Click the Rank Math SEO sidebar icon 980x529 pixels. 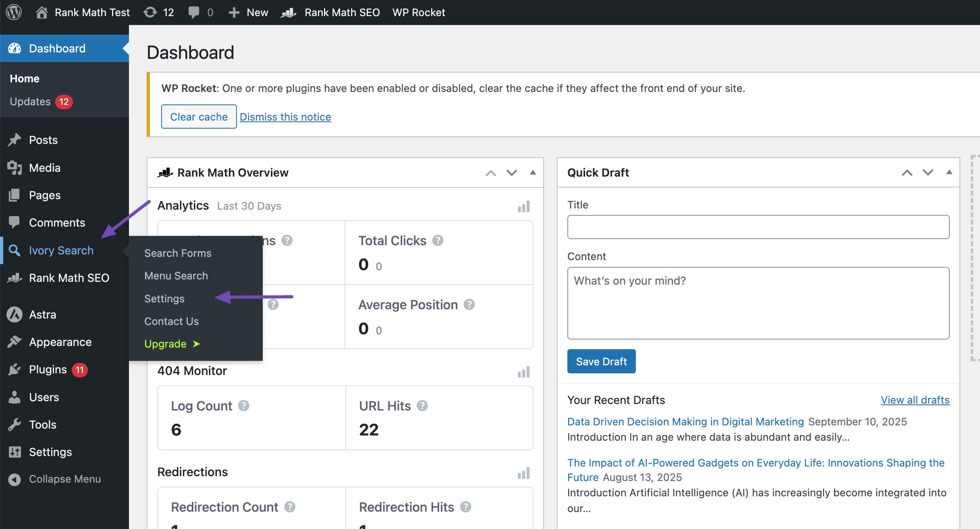click(x=15, y=278)
